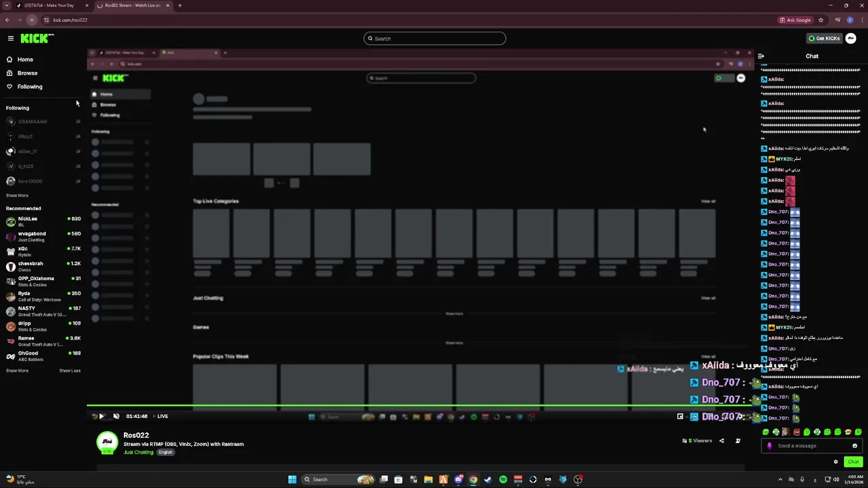Open Spotify from the taskbar
The height and width of the screenshot is (488, 868).
pos(502,479)
